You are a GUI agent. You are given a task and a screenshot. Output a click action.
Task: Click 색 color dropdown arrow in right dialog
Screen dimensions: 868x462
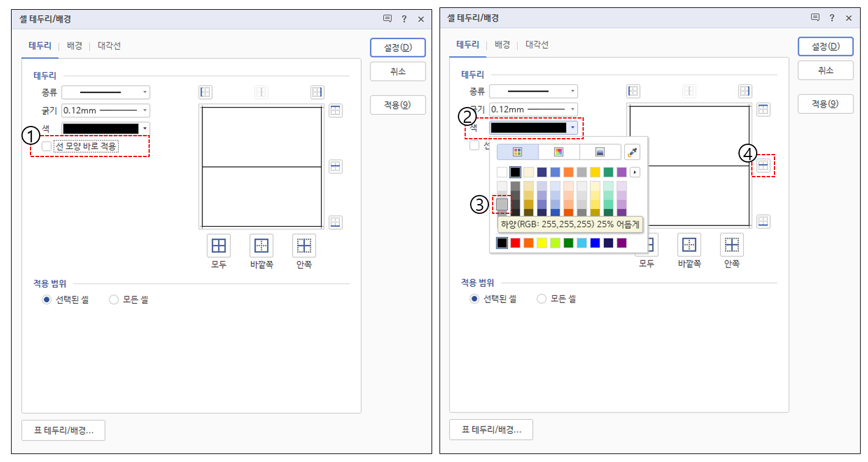(x=572, y=128)
